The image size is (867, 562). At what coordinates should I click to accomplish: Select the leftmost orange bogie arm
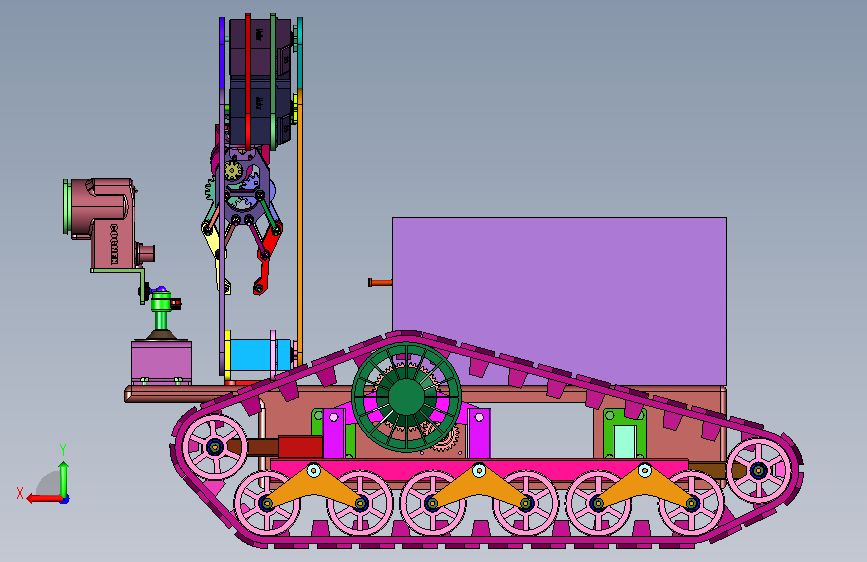[313, 487]
